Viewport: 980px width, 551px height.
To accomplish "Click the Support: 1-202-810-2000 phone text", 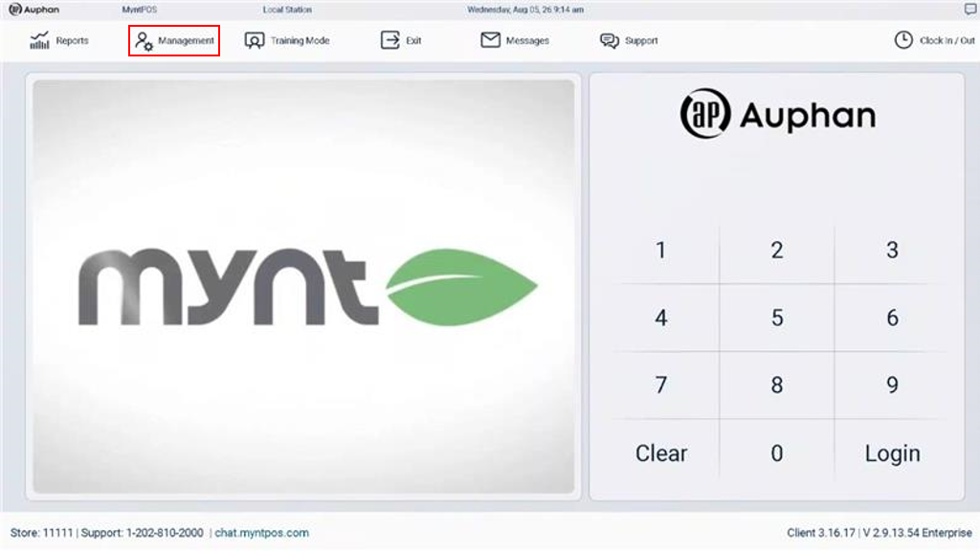I will [142, 533].
